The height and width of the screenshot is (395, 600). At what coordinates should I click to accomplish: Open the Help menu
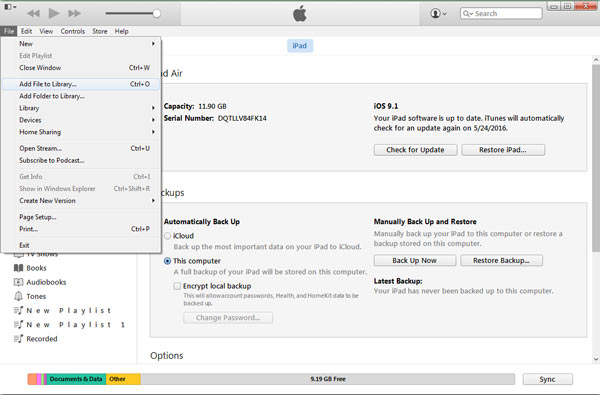[121, 31]
